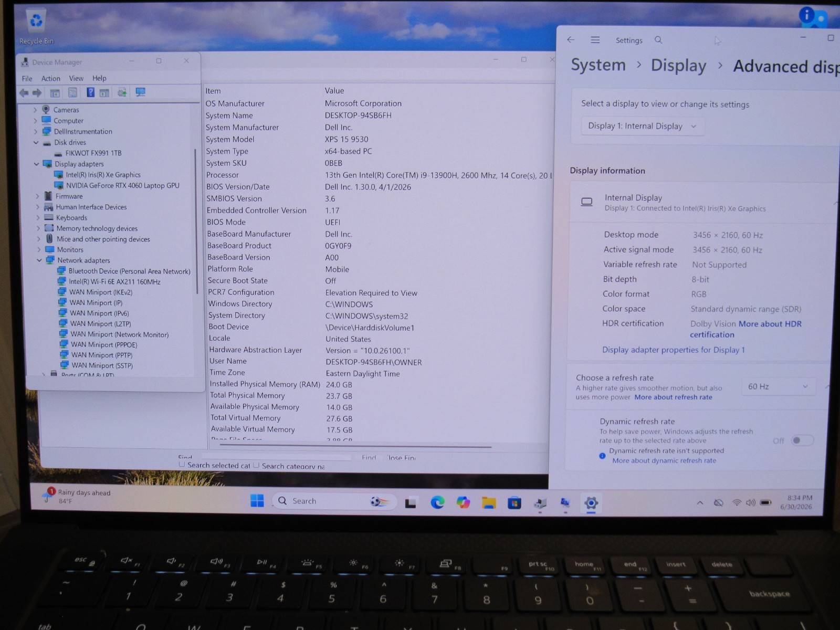Open Display 1: Internal Display dropdown
840x630 pixels.
point(642,126)
